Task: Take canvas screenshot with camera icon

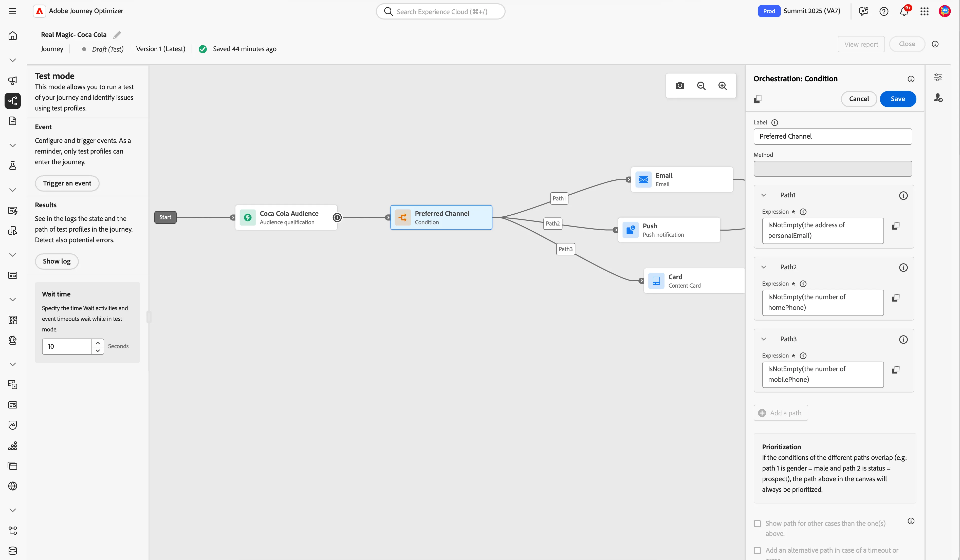Action: coord(680,86)
